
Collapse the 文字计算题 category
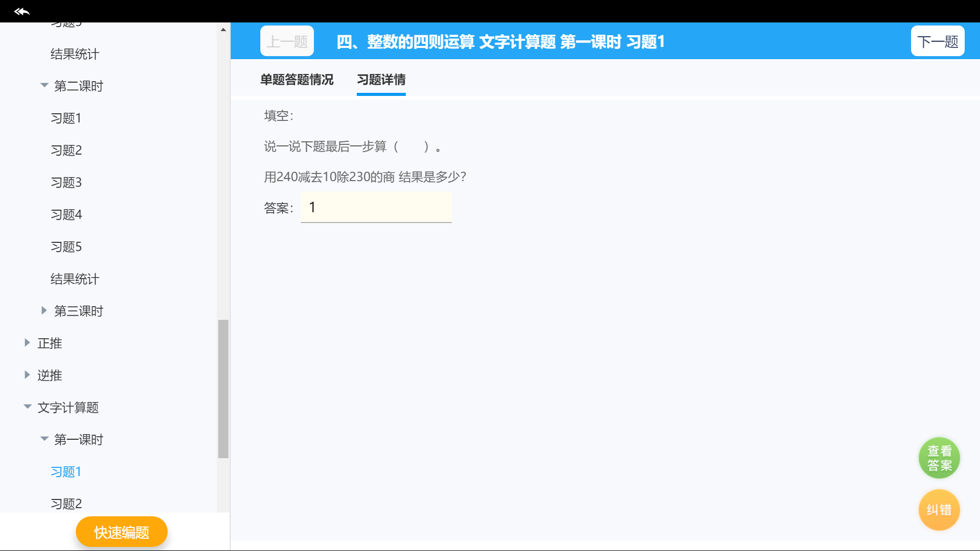pyautogui.click(x=27, y=407)
